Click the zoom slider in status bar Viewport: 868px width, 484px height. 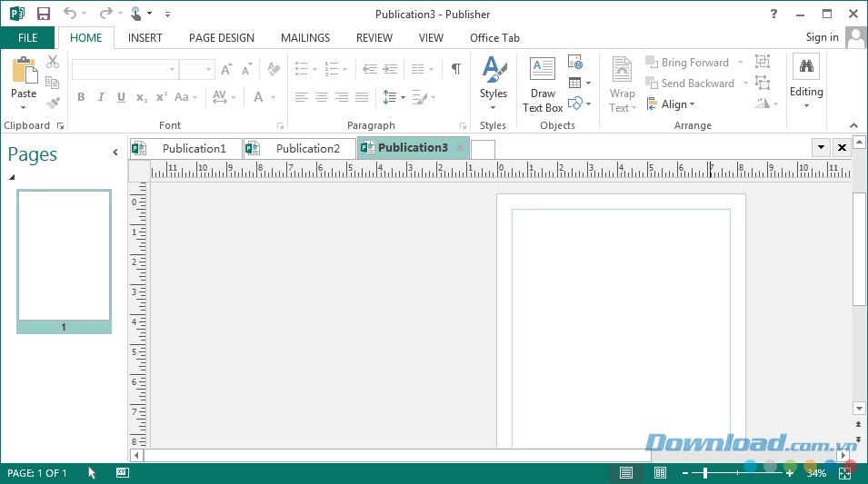click(745, 473)
